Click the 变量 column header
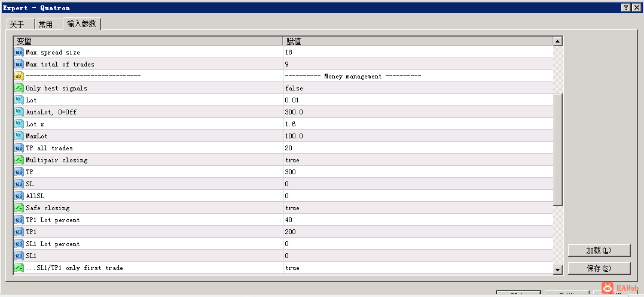Screen dimensions: 644x297 pyautogui.click(x=148, y=41)
